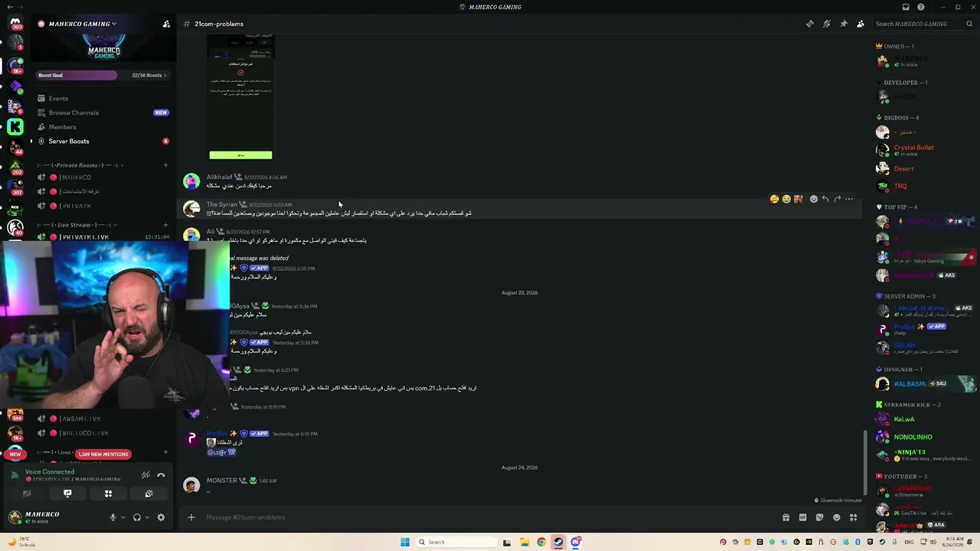Toggle noise suppression in voice panel
The image size is (980, 551).
[145, 475]
